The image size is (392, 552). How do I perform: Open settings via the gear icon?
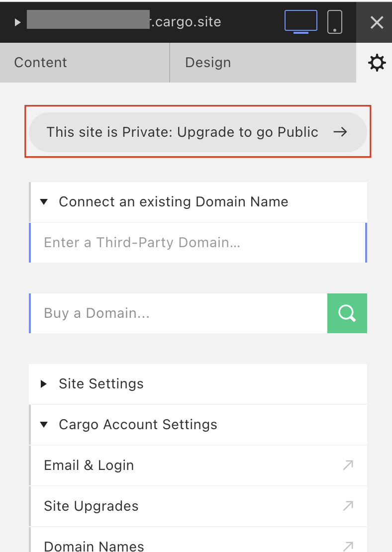tap(377, 63)
